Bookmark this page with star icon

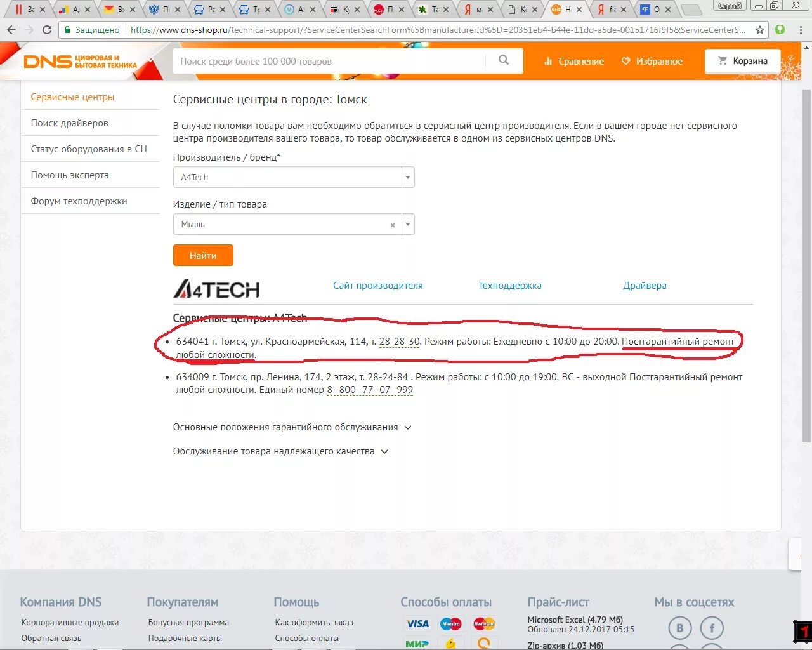click(x=760, y=30)
